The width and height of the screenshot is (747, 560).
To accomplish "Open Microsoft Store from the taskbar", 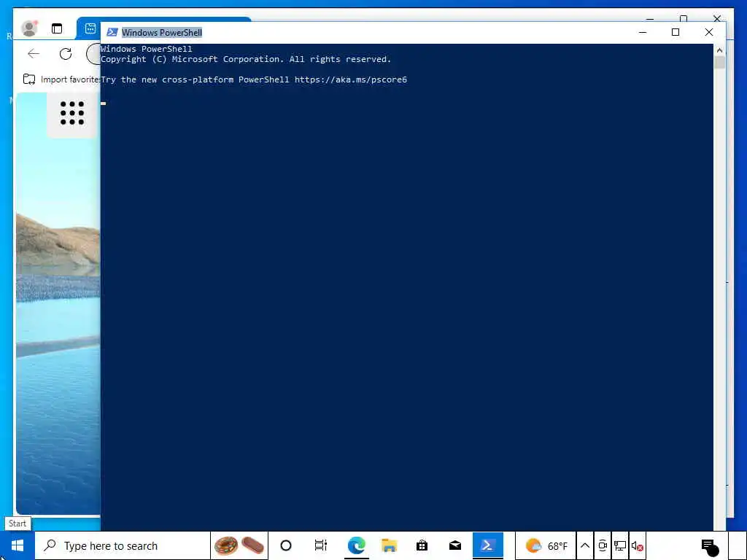I will pos(422,545).
